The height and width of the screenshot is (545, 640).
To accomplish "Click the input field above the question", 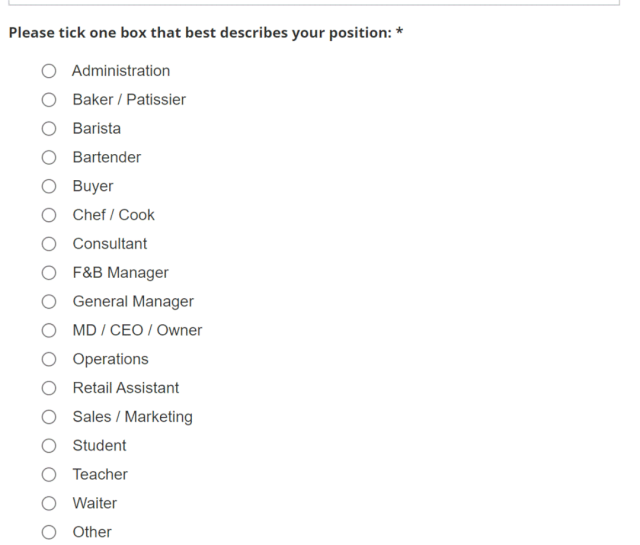I will pyautogui.click(x=314, y=2).
